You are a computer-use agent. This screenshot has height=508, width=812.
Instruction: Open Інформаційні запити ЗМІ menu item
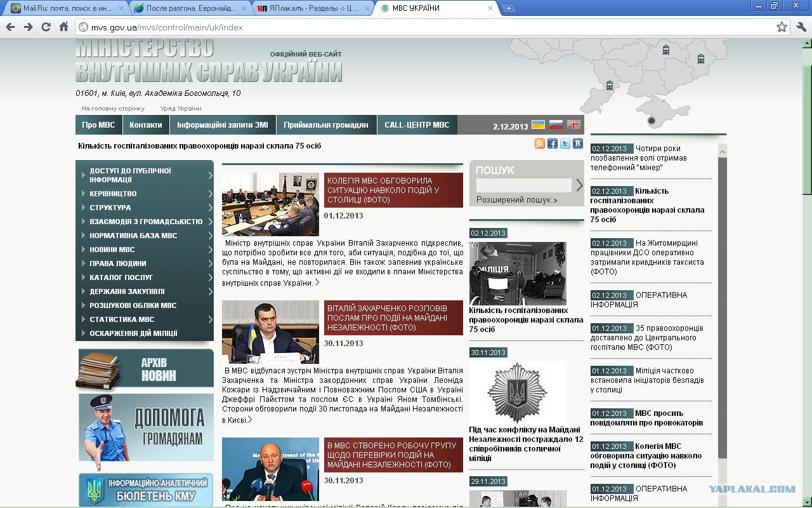click(223, 125)
